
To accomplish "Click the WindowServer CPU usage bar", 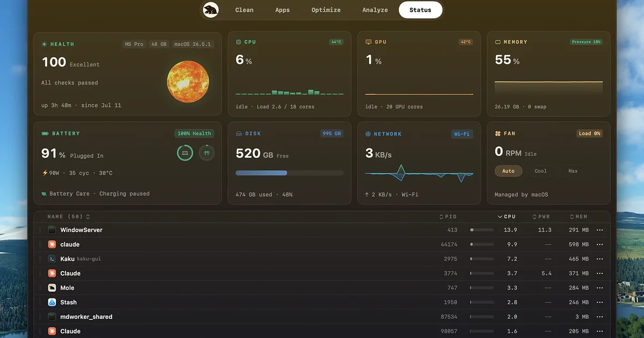I will point(482,230).
